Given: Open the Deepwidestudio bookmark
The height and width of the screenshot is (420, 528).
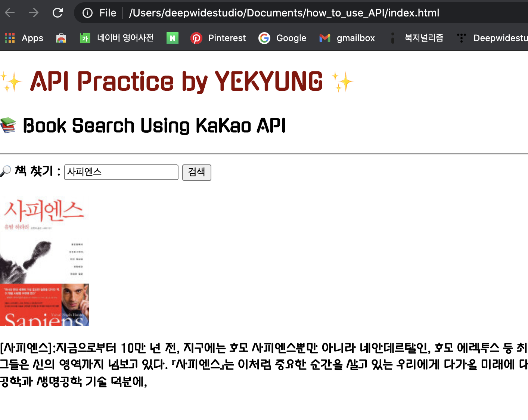Looking at the screenshot, I should coord(492,38).
